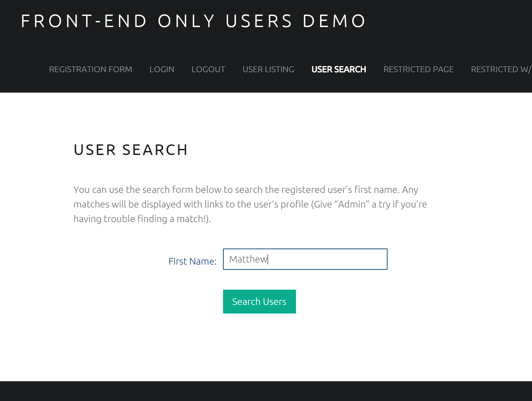Image resolution: width=532 pixels, height=401 pixels.
Task: Click the word Admin in the description
Action: pyautogui.click(x=352, y=204)
